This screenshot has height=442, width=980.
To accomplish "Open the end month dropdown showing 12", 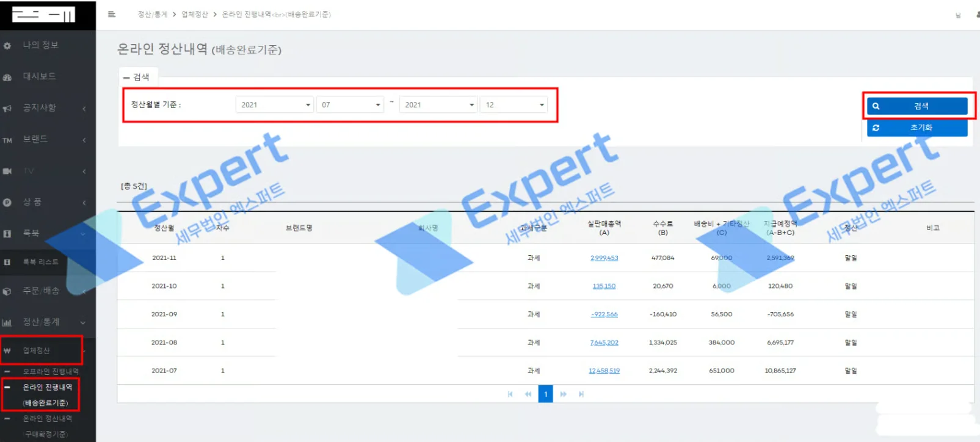I will 514,105.
